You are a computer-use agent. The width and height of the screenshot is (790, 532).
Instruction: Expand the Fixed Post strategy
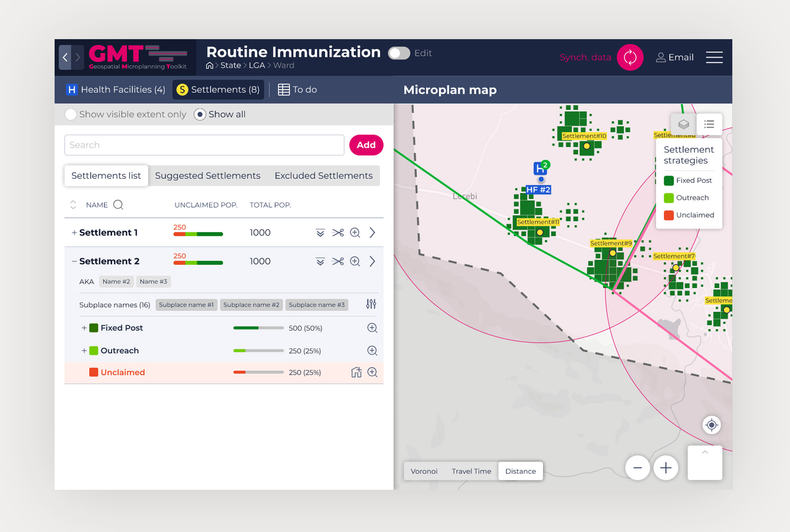[x=84, y=328]
